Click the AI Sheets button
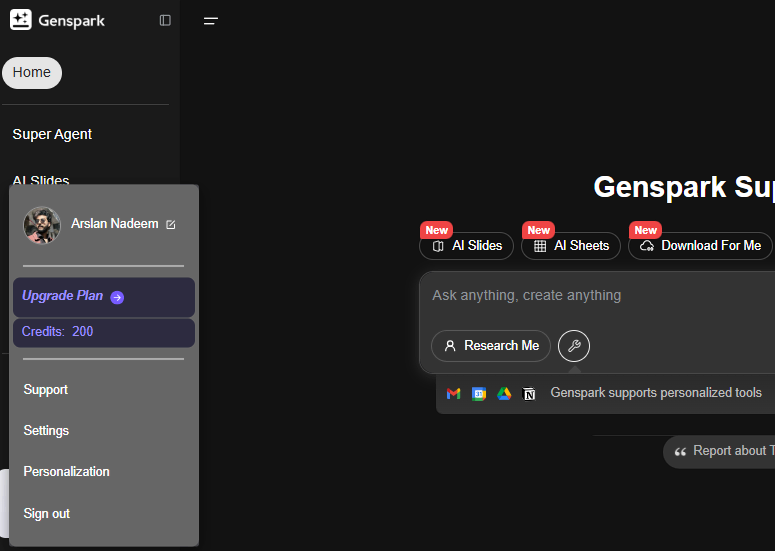This screenshot has width=775, height=551. 571,246
